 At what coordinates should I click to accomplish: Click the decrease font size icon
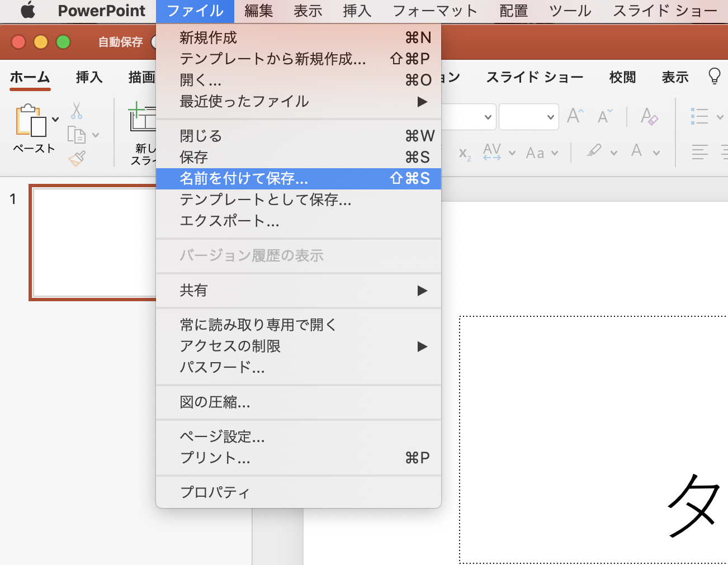605,116
